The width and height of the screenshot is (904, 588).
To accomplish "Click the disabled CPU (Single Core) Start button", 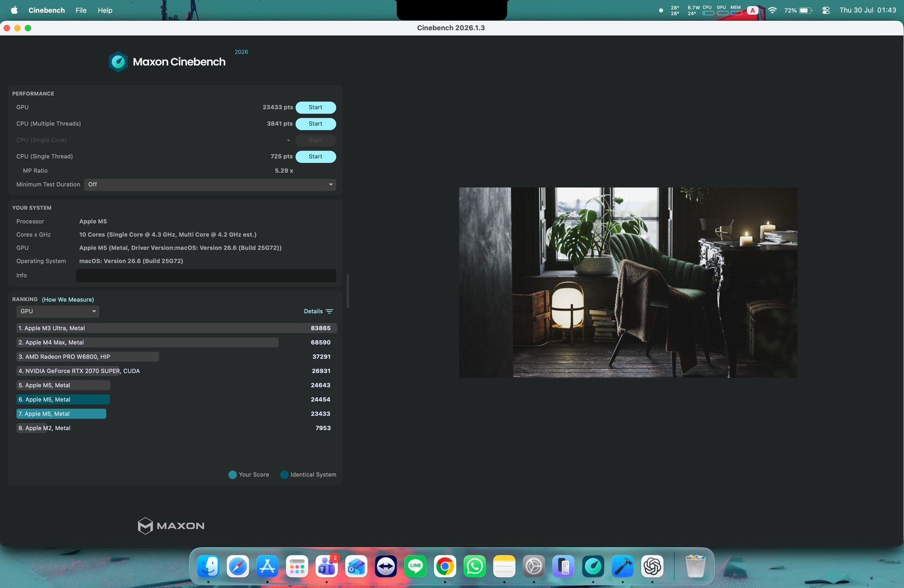I will (315, 140).
